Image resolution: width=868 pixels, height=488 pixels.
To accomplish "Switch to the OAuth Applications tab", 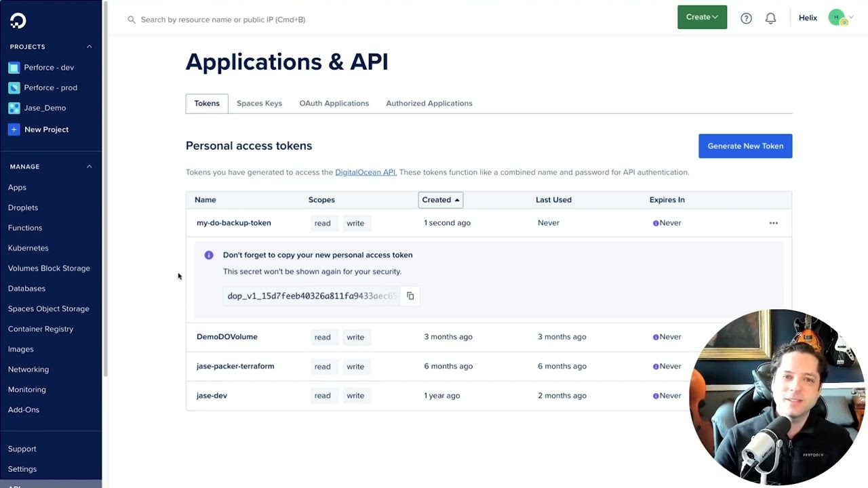I will (x=334, y=103).
